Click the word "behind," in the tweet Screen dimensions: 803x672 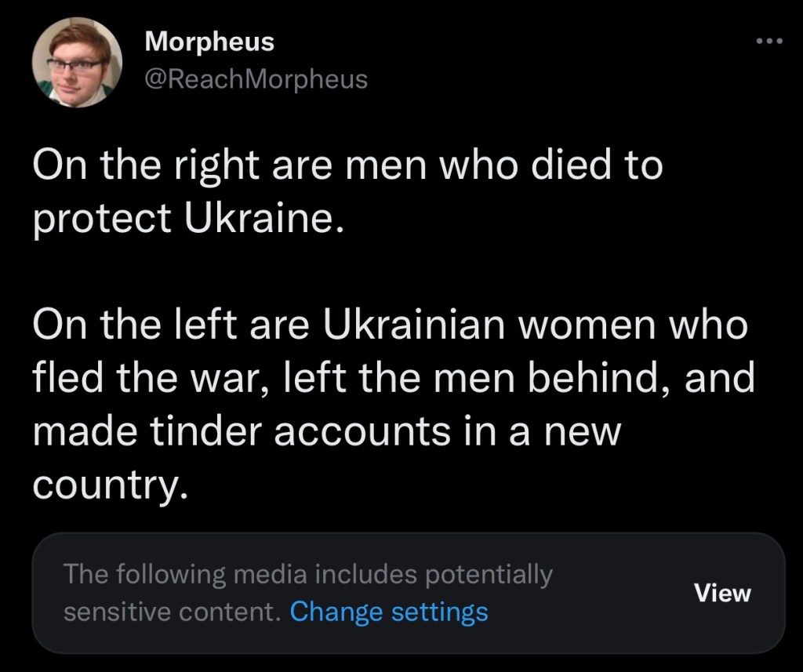point(600,378)
